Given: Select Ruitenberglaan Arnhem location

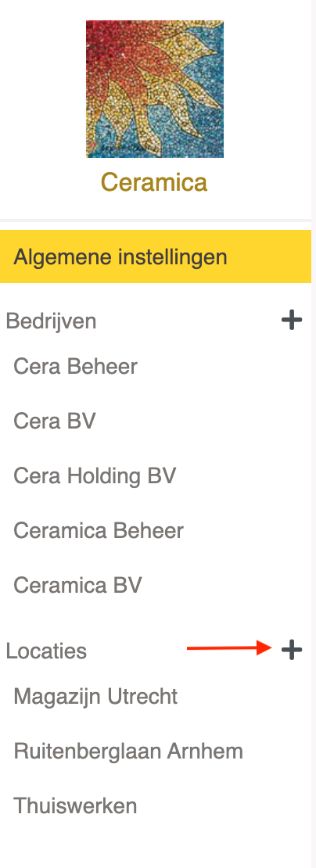Looking at the screenshot, I should [x=127, y=751].
